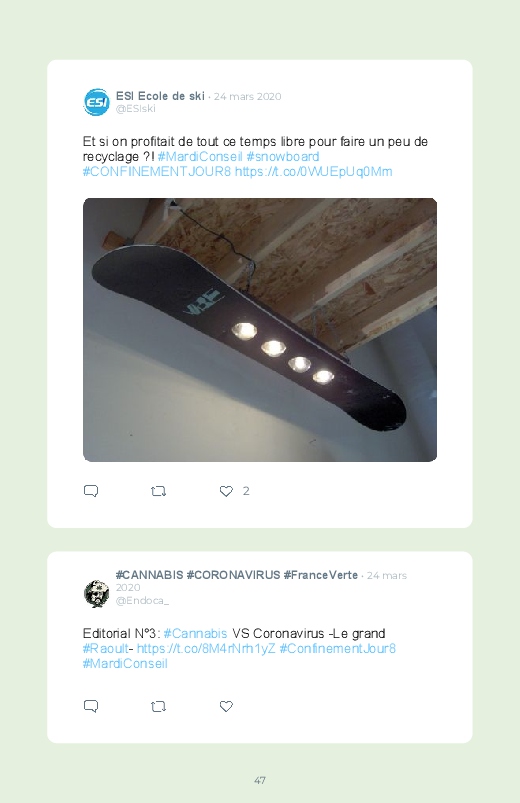This screenshot has width=520, height=803.
Task: Open the @Endoca_ profile avatar
Action: pyautogui.click(x=96, y=594)
